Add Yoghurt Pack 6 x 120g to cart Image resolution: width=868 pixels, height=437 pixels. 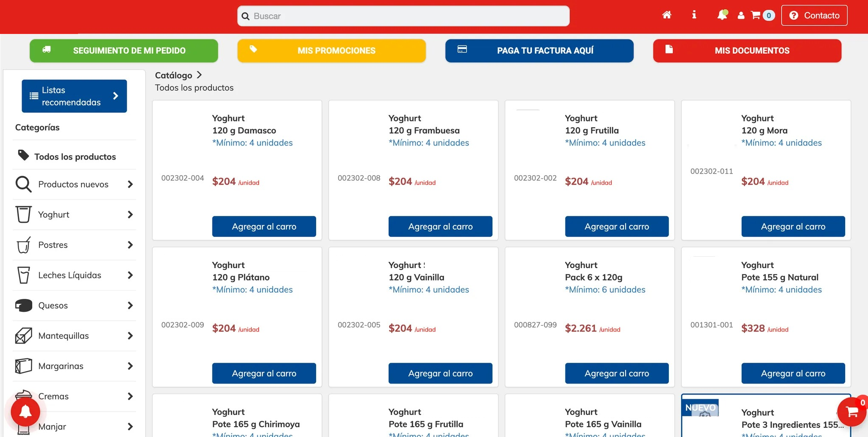(x=617, y=373)
